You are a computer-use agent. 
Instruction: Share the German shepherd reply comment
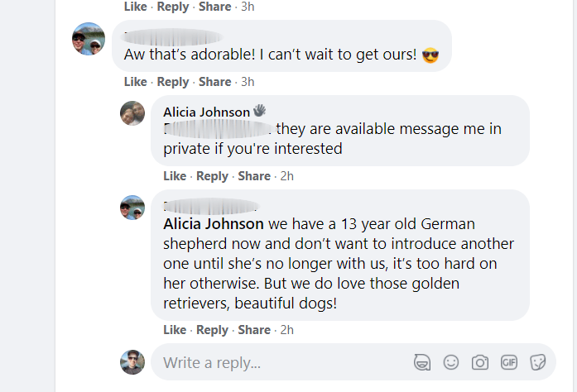click(254, 330)
